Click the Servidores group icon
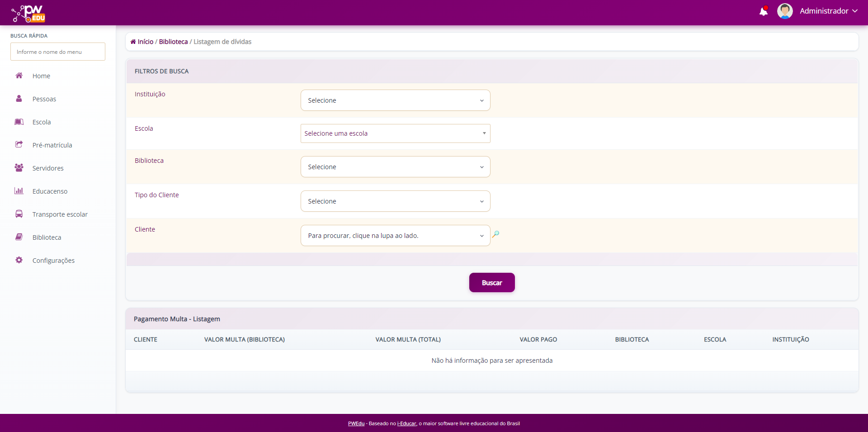Image resolution: width=868 pixels, height=432 pixels. tap(19, 168)
